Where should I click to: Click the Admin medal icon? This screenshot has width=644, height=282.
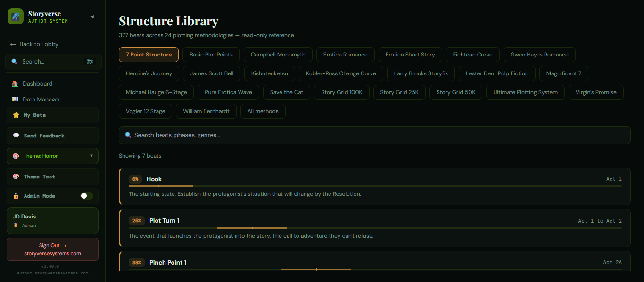[x=16, y=226]
